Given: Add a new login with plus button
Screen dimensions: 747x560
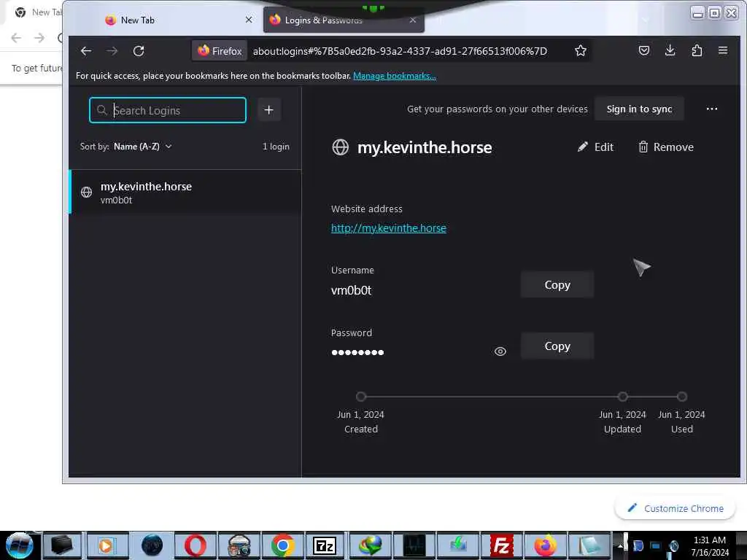Looking at the screenshot, I should click(268, 110).
